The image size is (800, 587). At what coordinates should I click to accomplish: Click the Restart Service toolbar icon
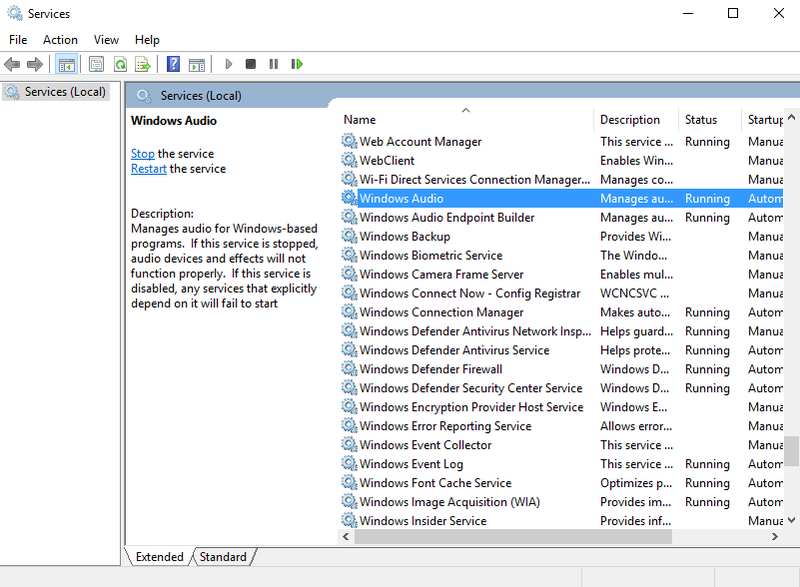click(x=297, y=64)
